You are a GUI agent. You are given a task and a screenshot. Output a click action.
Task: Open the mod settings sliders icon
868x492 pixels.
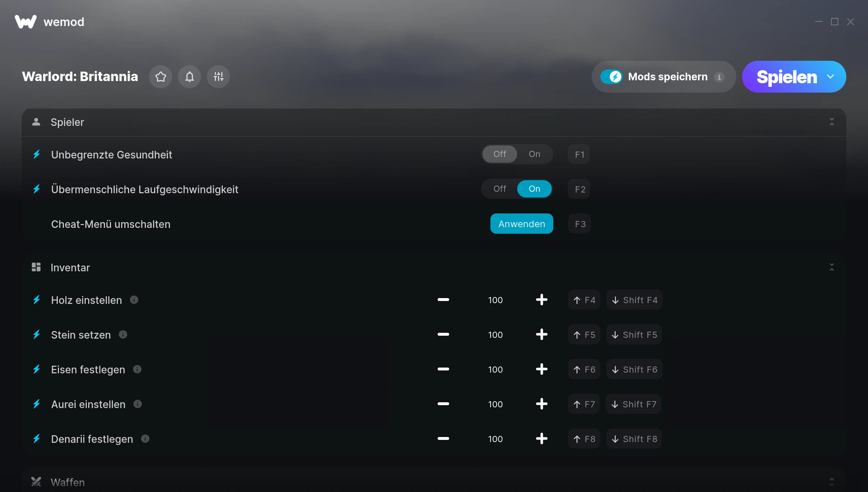[x=218, y=77]
